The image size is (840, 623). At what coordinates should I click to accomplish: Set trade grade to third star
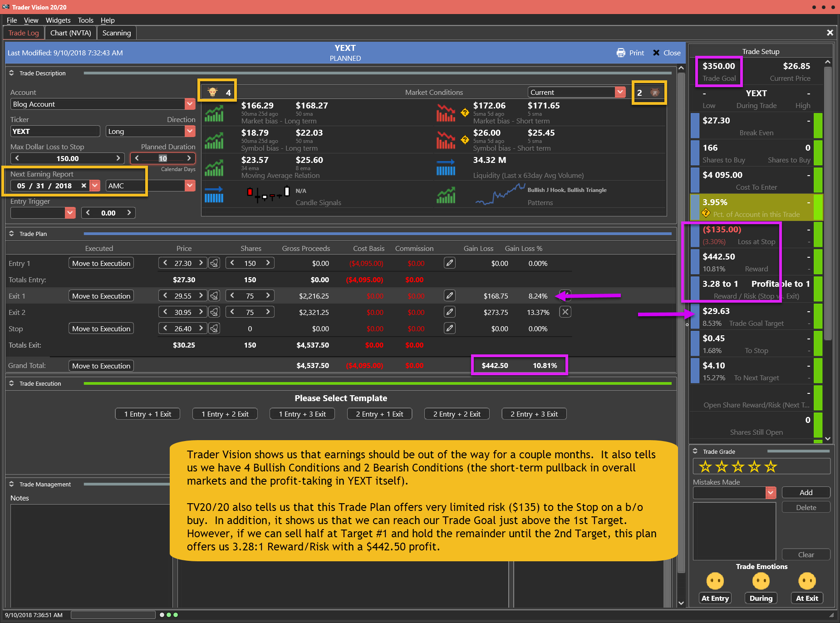click(x=738, y=466)
